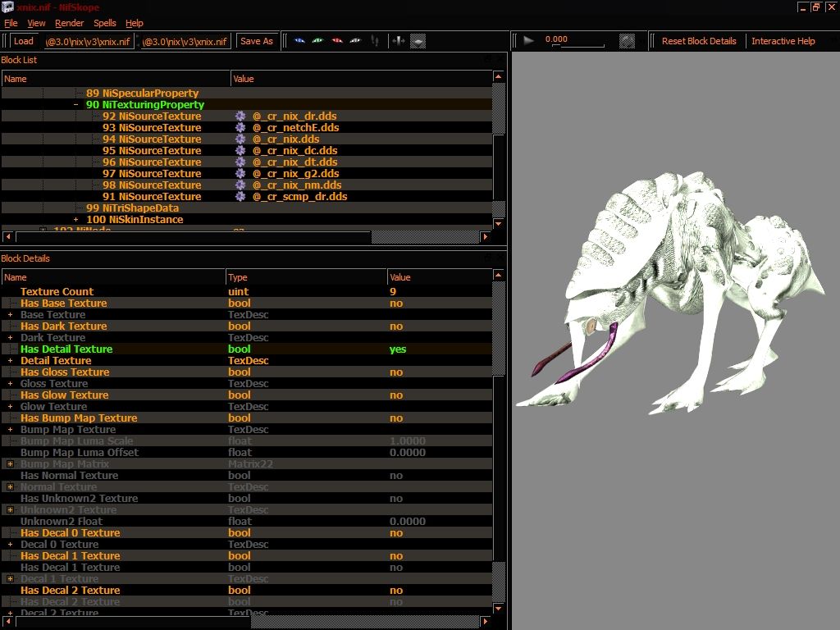Click Reset Block Details
The image size is (840, 630).
pyautogui.click(x=699, y=41)
